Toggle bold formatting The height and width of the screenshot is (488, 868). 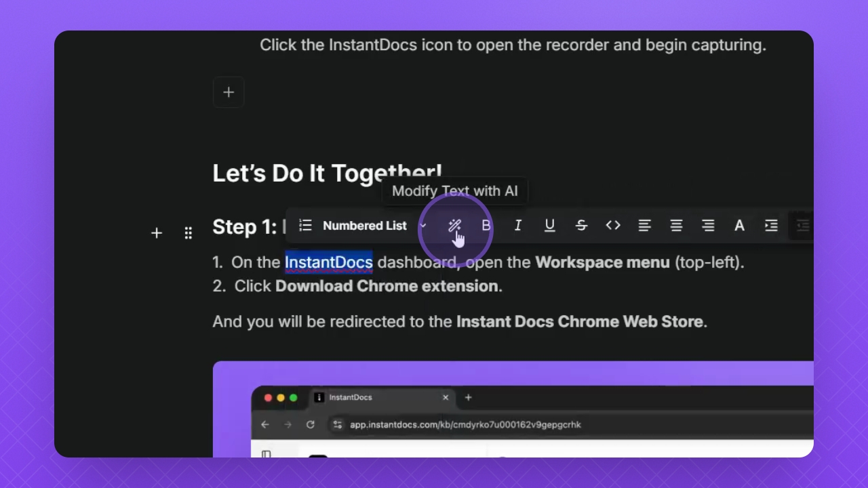tap(486, 226)
